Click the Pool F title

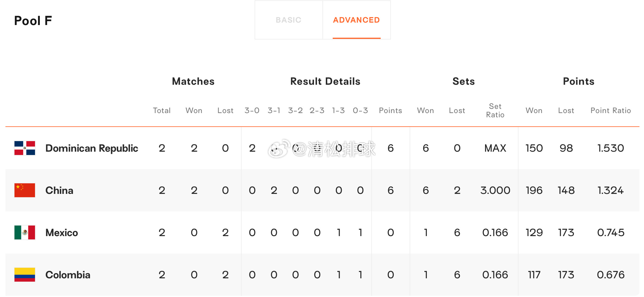point(33,21)
